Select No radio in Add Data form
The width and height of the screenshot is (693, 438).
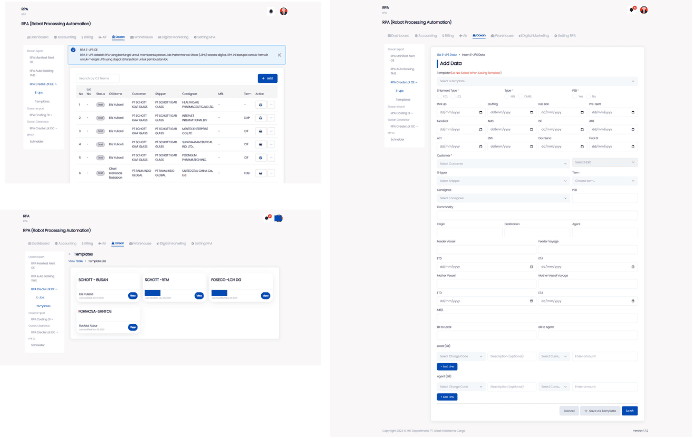[588, 96]
